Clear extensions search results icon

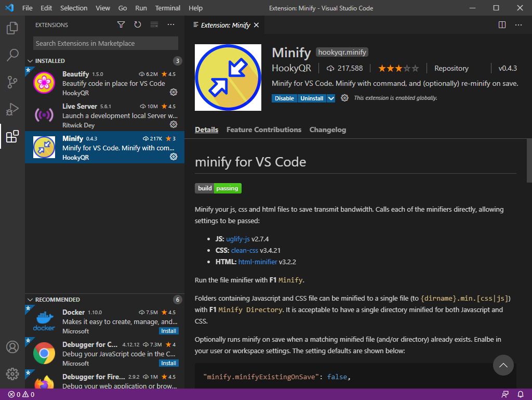tap(154, 24)
